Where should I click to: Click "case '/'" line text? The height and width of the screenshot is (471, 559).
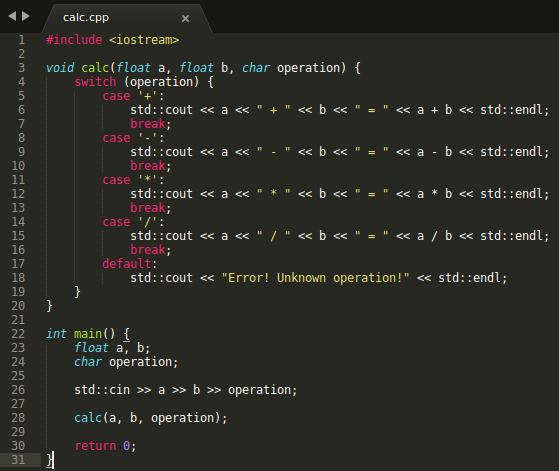click(133, 222)
